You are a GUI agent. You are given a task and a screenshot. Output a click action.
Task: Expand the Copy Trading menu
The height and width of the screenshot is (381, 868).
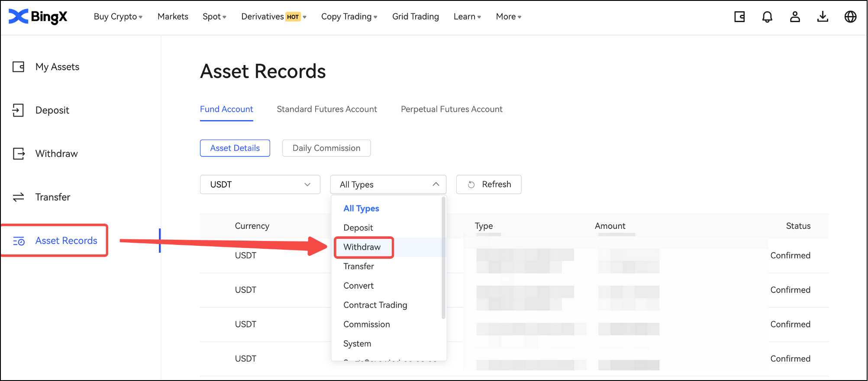pos(349,16)
